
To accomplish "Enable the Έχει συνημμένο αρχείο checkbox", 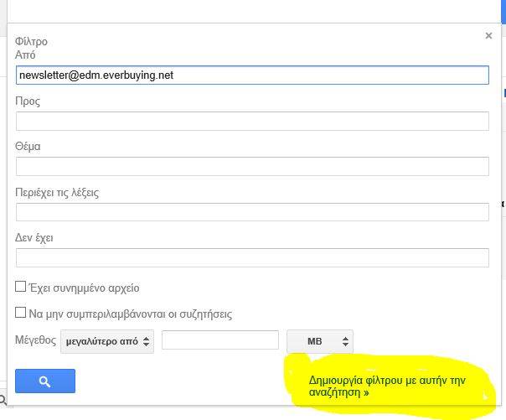I will (21, 287).
